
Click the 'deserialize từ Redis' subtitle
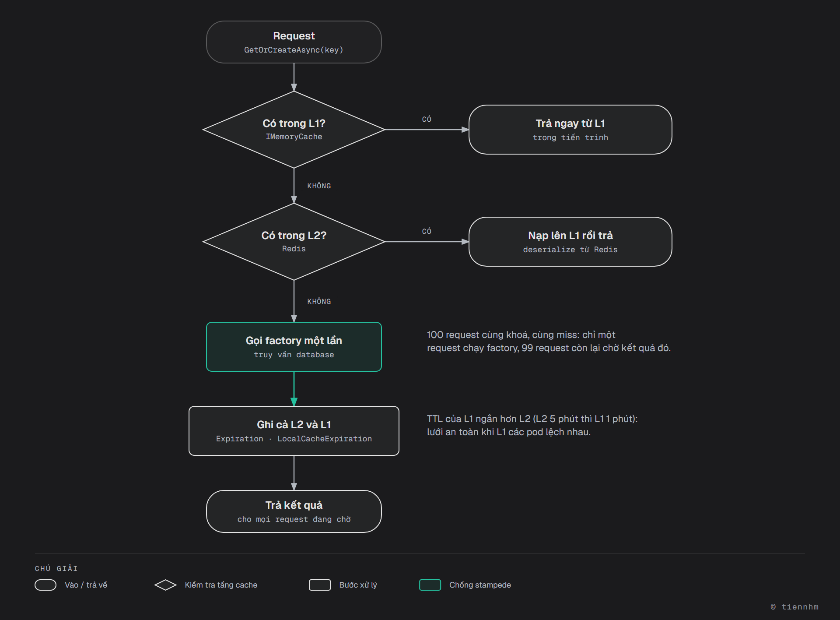(570, 250)
